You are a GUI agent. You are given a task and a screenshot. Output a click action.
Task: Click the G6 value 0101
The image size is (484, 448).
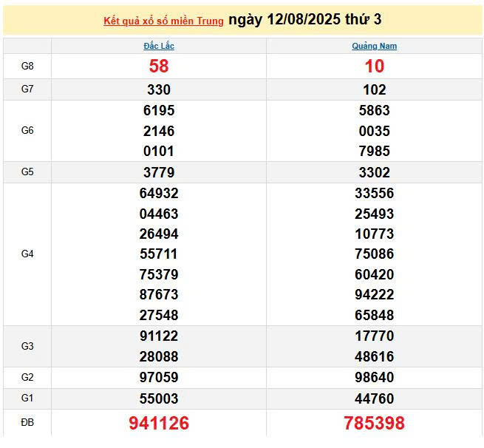click(x=159, y=152)
